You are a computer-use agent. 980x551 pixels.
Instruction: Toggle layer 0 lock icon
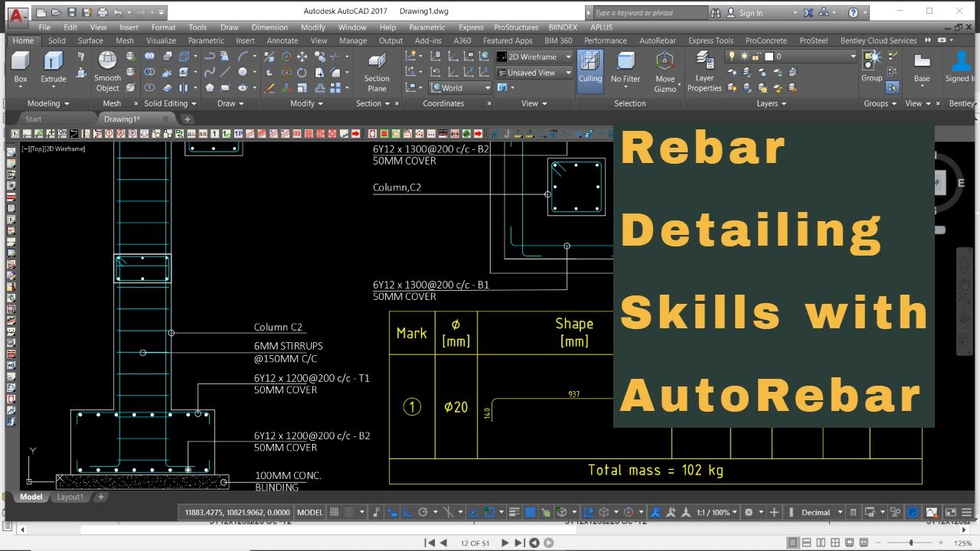pyautogui.click(x=755, y=57)
